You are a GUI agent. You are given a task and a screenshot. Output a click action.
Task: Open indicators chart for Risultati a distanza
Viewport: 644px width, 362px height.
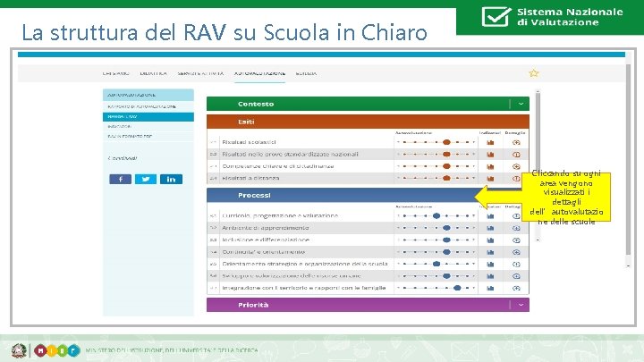[490, 179]
